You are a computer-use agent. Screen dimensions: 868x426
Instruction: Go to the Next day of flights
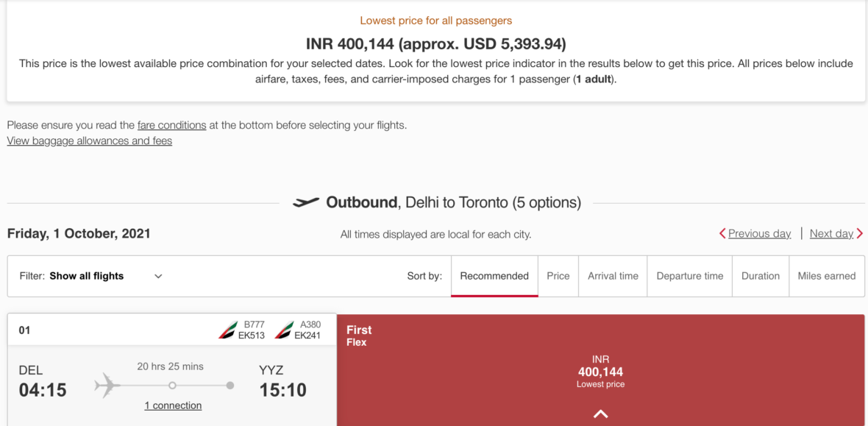830,233
